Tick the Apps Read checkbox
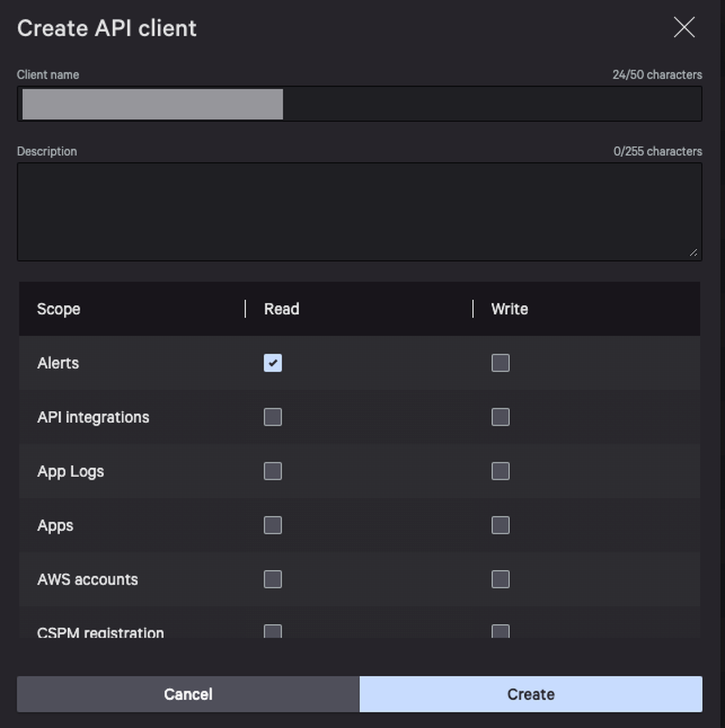 (273, 525)
